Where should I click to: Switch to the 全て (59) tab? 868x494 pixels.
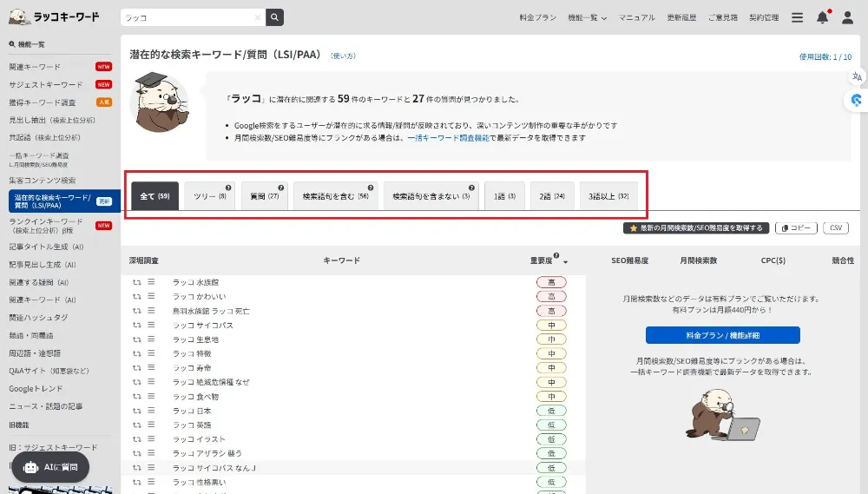coord(155,196)
